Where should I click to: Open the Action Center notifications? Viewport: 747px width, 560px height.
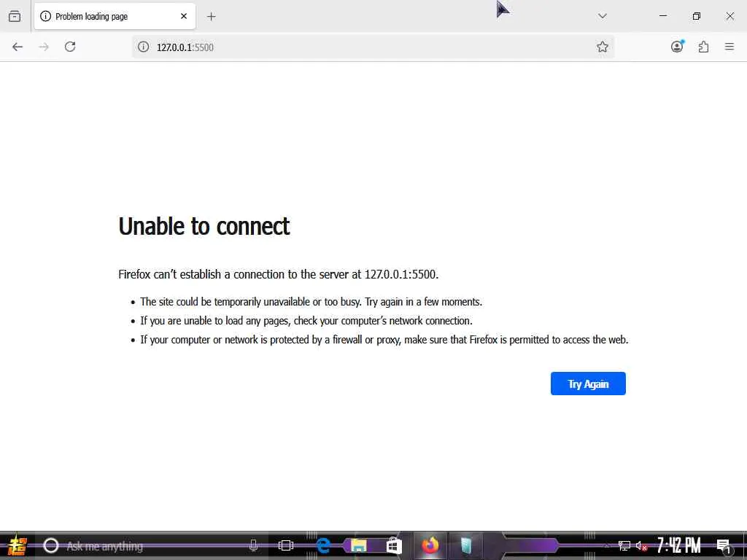tap(724, 546)
